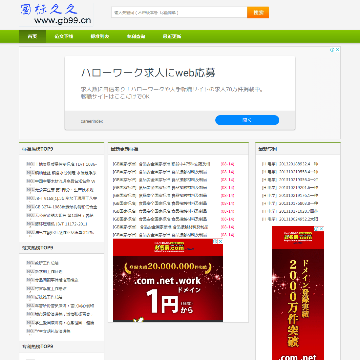This screenshot has width=360, height=360.
Task: Click the blue 開く button in the ad
Action: point(247,120)
